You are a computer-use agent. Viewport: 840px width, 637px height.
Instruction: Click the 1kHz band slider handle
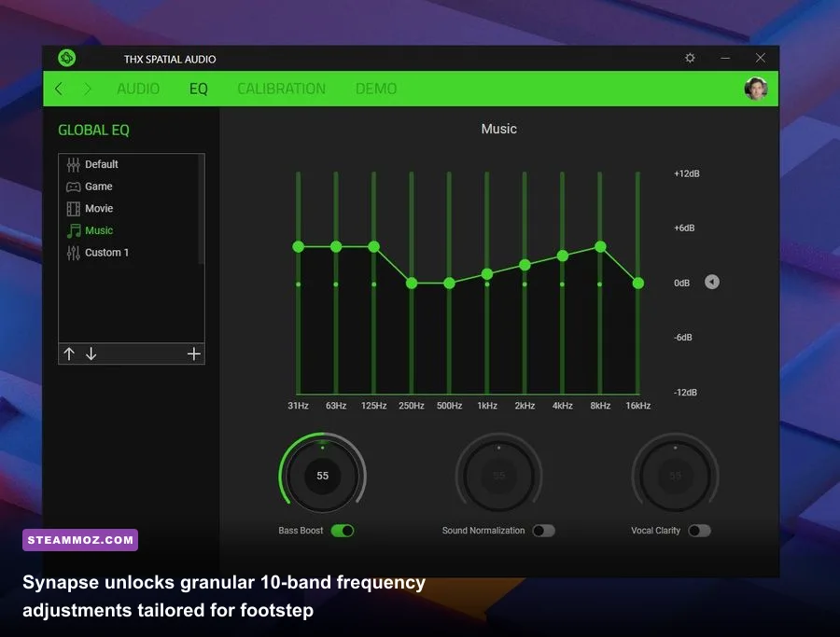487,274
